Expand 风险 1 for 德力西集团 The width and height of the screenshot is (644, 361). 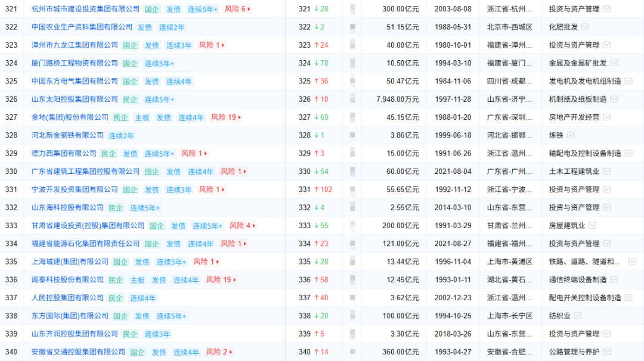[x=194, y=154]
